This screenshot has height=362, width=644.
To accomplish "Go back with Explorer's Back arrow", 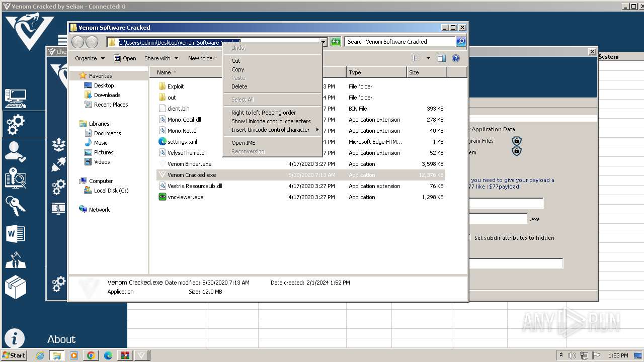I will point(77,42).
